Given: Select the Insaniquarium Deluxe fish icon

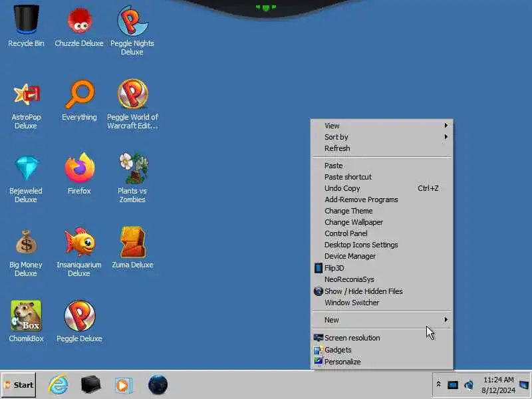Looking at the screenshot, I should coord(79,252).
